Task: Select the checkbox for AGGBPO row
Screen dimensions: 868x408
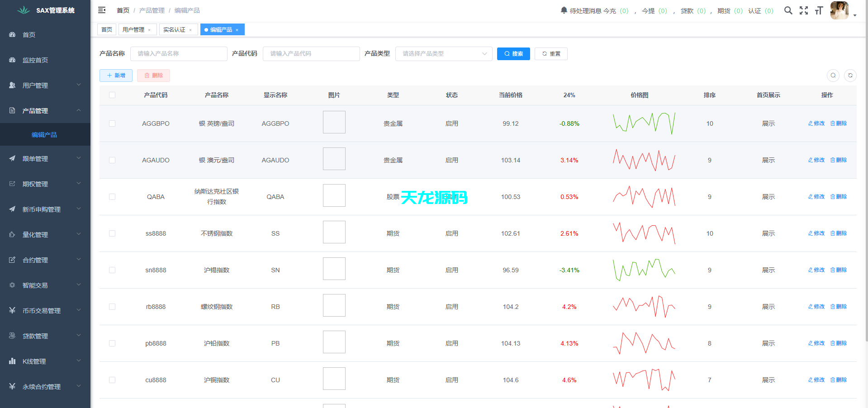Action: point(112,123)
